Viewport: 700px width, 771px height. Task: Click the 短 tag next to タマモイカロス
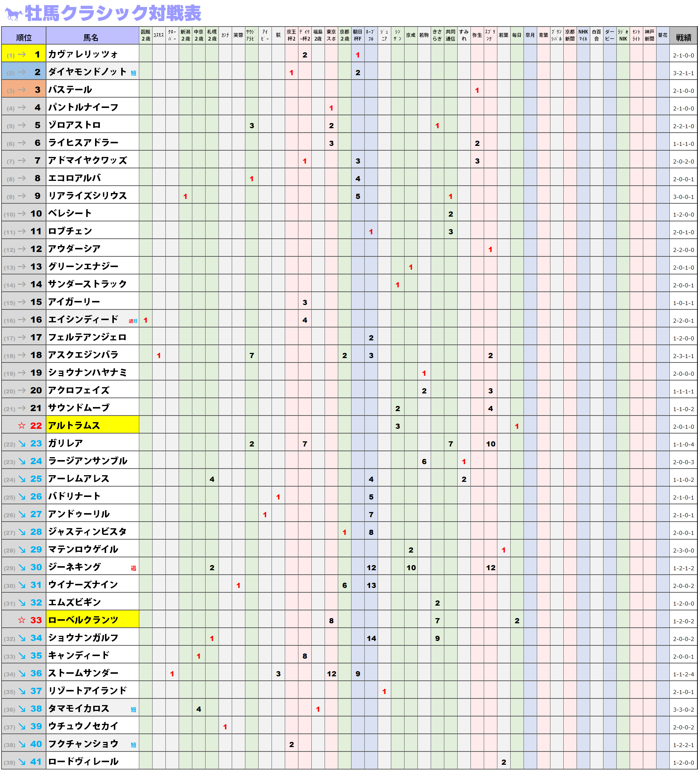coord(133,710)
